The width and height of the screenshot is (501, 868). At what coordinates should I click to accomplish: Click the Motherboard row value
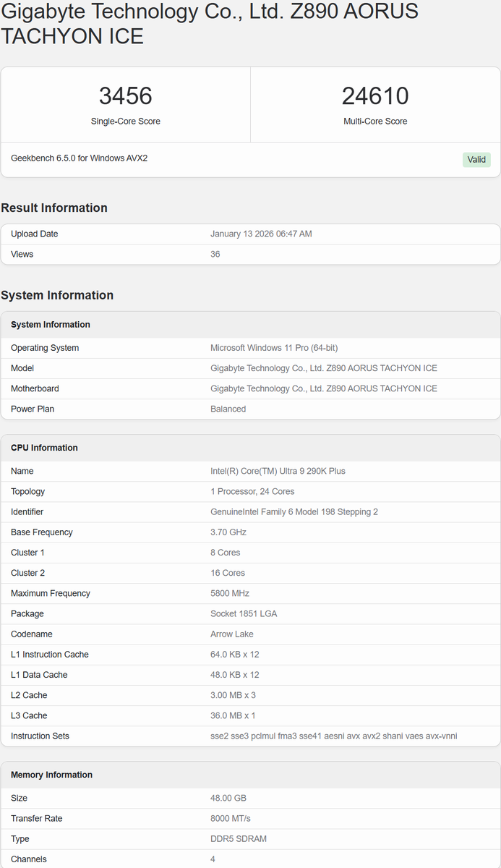323,388
